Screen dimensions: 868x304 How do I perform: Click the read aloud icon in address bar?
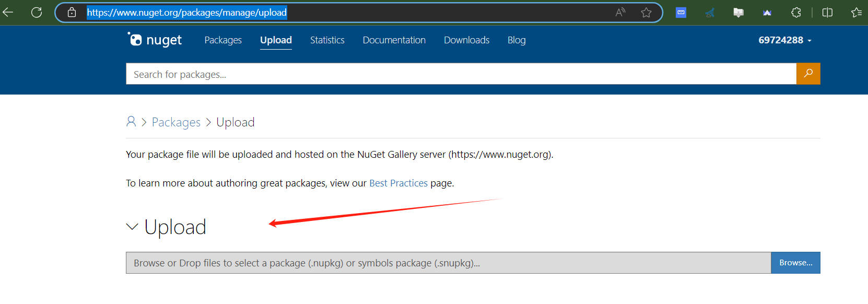pyautogui.click(x=620, y=13)
